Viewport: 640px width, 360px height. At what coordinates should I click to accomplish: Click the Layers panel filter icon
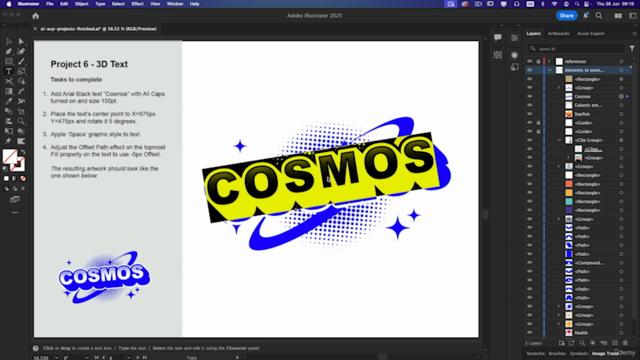click(x=632, y=49)
